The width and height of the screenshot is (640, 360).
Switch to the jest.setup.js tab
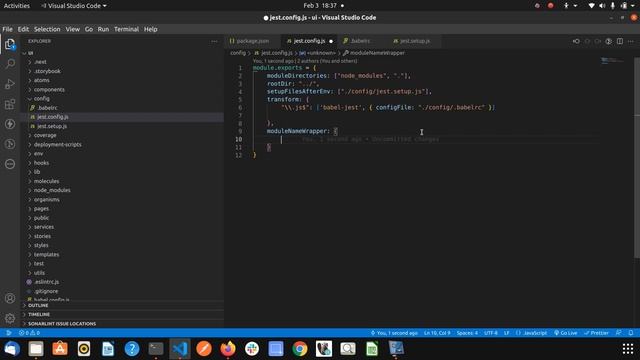click(x=414, y=41)
